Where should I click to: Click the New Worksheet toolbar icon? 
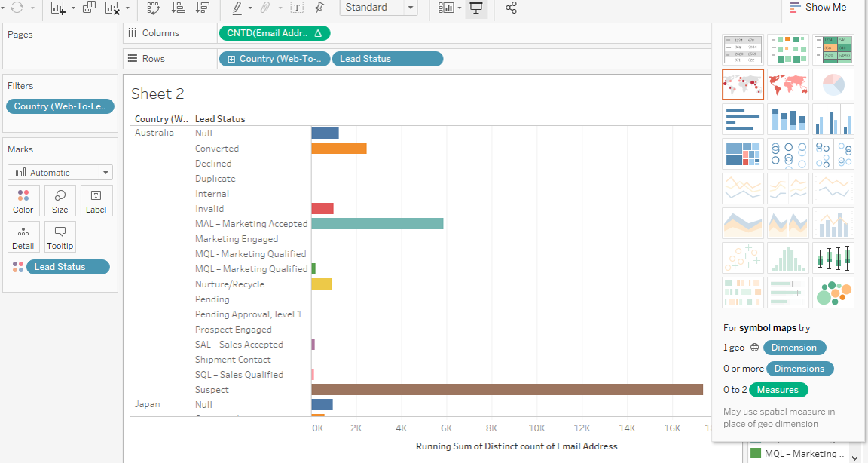click(x=58, y=8)
